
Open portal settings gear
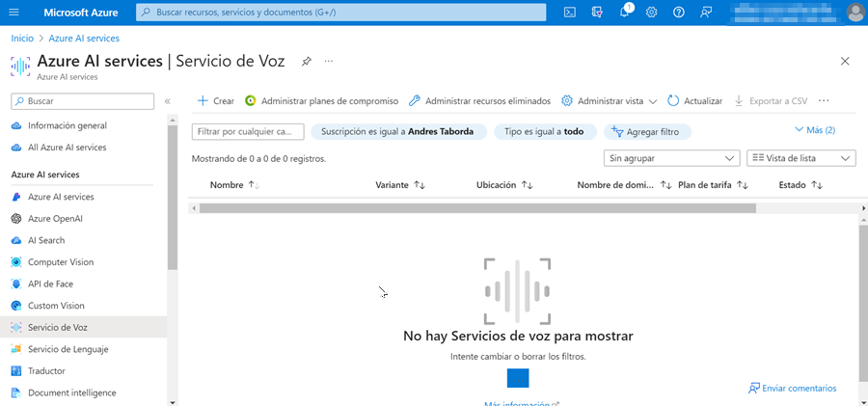pyautogui.click(x=652, y=13)
